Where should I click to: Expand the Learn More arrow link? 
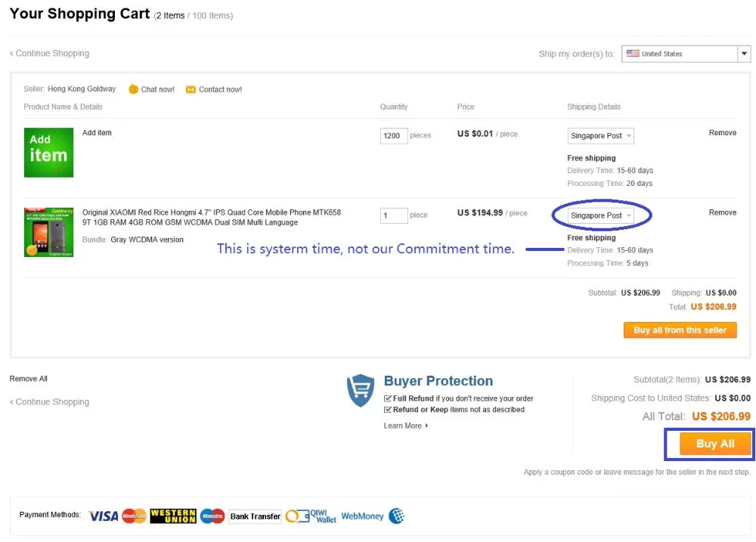(406, 426)
